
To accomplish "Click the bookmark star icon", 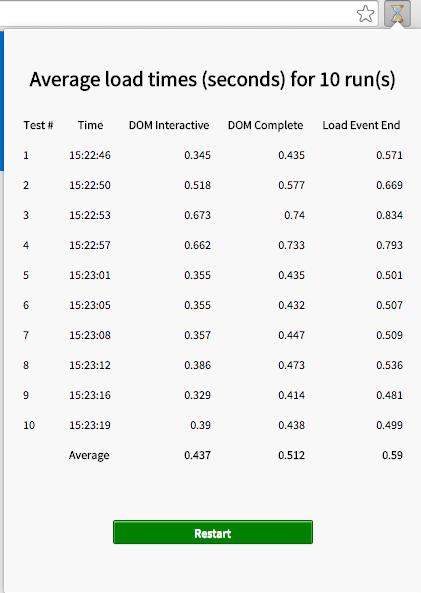I will [365, 14].
